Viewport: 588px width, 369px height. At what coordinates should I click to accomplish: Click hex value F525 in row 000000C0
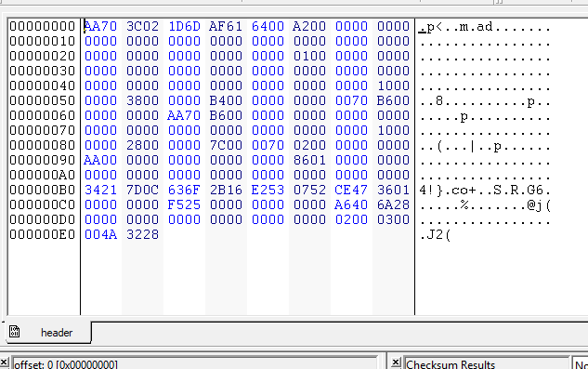pyautogui.click(x=184, y=205)
